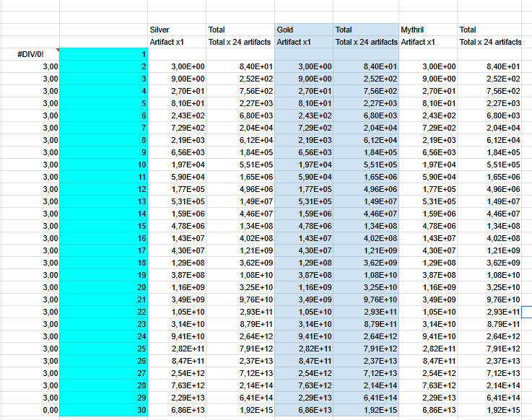Select Silver Total 6,80E+03 cell
This screenshot has width=532, height=420.
240,115
